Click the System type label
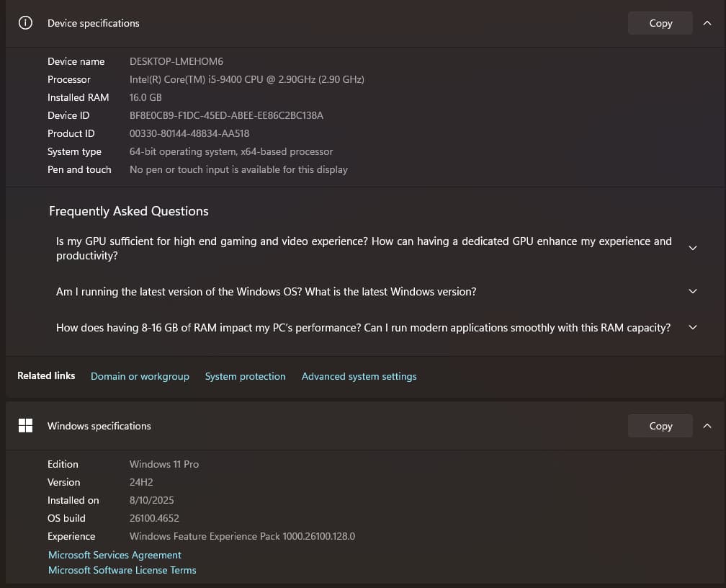Viewport: 726px width, 588px height. click(75, 151)
